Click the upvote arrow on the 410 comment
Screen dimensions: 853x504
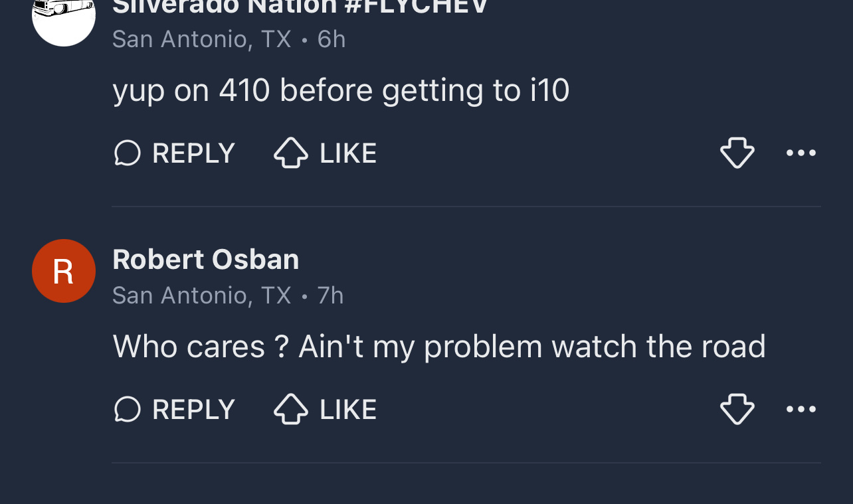(x=291, y=153)
